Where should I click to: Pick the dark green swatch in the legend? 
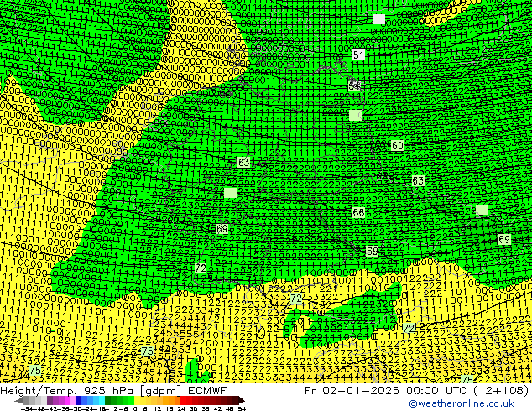click(107, 400)
